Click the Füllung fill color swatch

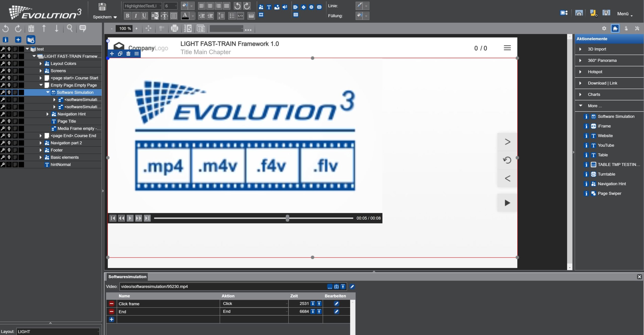(359, 16)
